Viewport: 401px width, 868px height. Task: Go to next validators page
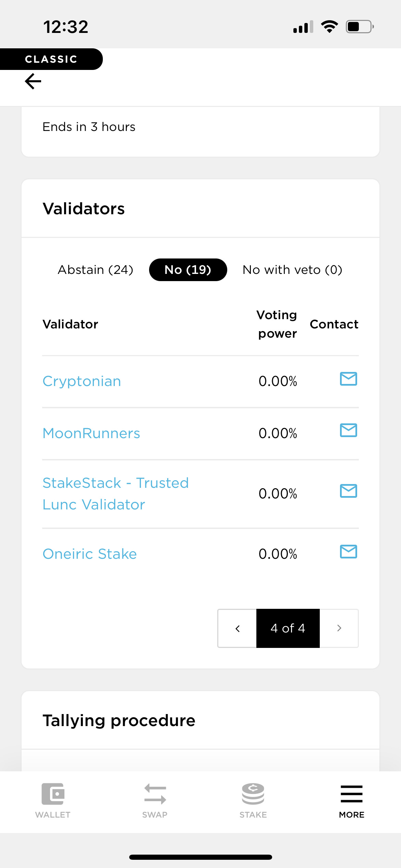coord(339,628)
